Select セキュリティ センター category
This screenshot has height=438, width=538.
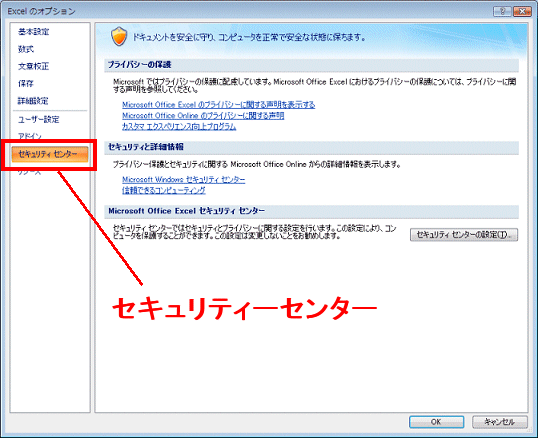point(50,154)
